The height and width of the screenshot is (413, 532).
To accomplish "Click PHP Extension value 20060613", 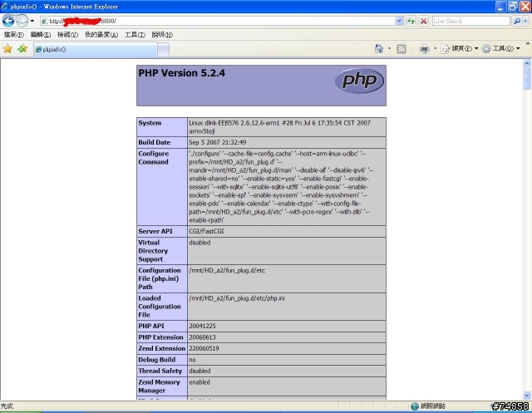I will click(x=202, y=337).
